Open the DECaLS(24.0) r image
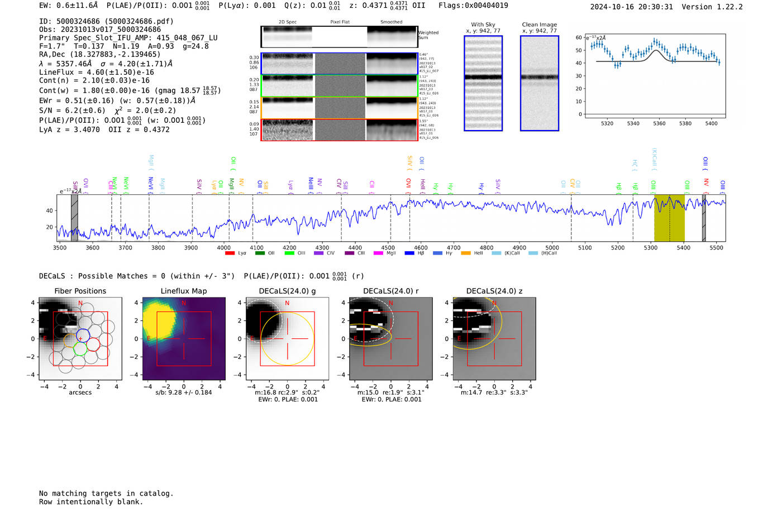This screenshot has width=782, height=532. [391, 338]
